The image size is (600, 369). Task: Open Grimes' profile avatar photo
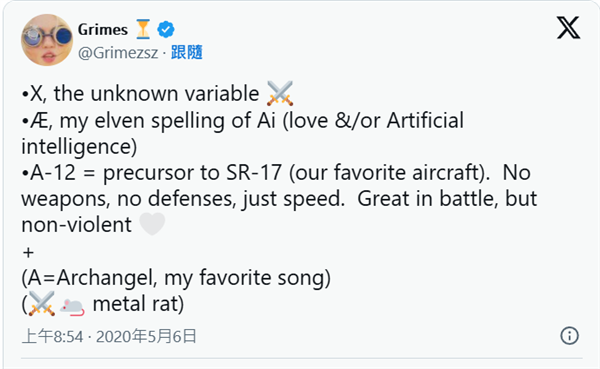[47, 40]
